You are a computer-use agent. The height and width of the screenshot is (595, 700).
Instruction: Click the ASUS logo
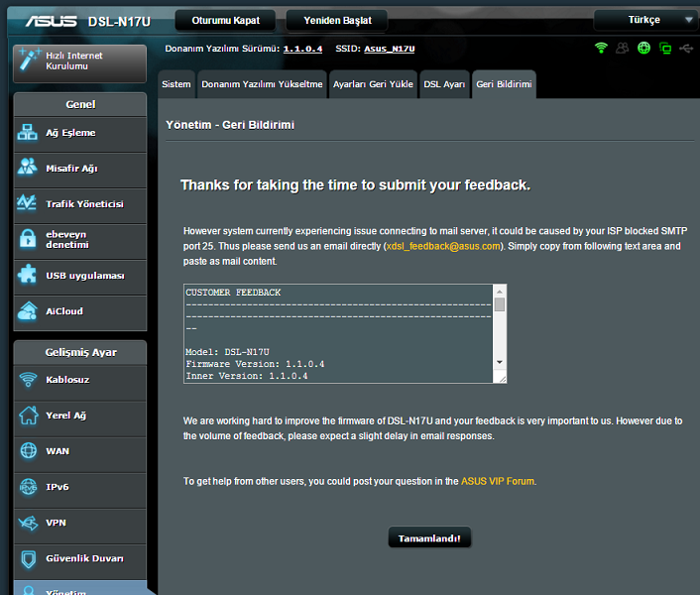point(51,21)
